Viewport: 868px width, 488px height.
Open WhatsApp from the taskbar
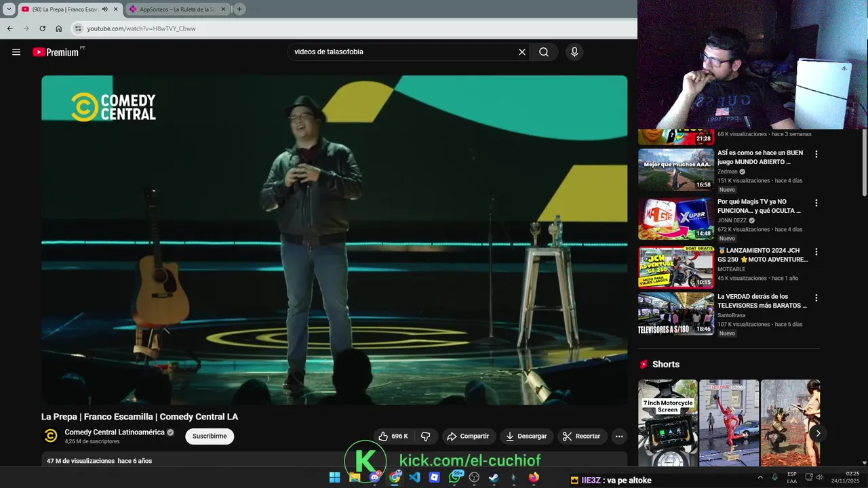pos(454,478)
